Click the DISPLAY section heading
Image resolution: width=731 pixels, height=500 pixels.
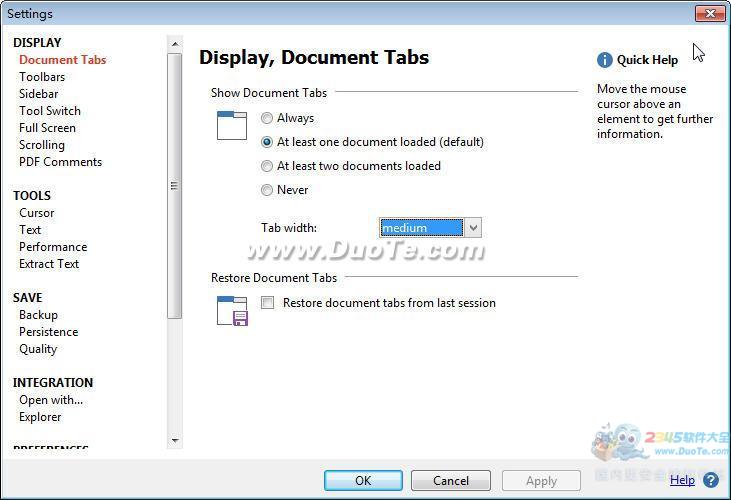click(37, 42)
